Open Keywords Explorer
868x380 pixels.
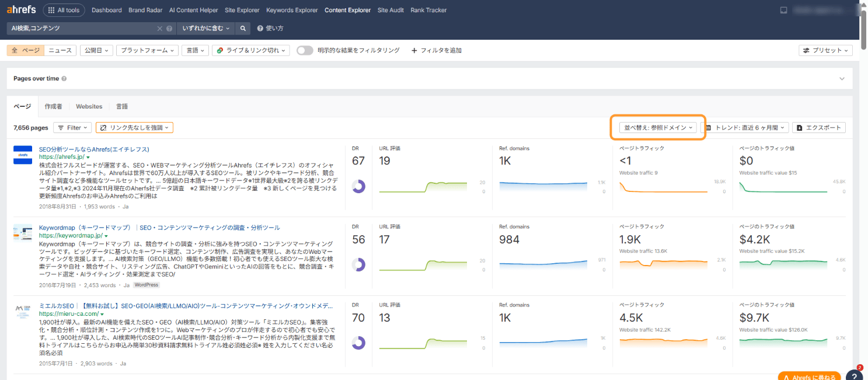pyautogui.click(x=292, y=10)
